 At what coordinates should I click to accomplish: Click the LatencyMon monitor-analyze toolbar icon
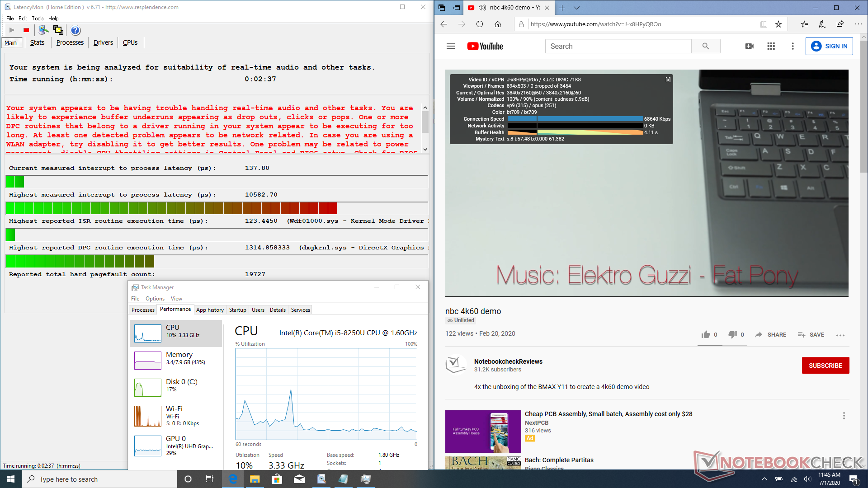pyautogui.click(x=43, y=30)
